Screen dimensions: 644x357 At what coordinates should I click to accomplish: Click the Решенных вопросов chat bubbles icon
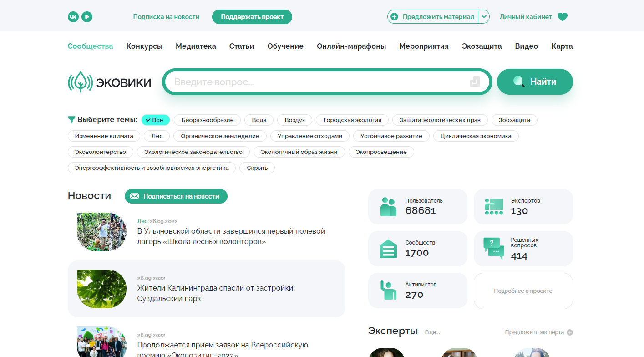[494, 249]
